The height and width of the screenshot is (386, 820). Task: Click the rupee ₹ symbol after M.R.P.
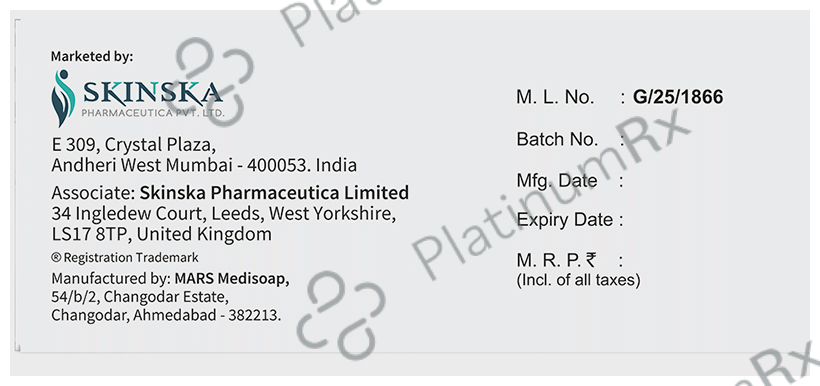(591, 259)
